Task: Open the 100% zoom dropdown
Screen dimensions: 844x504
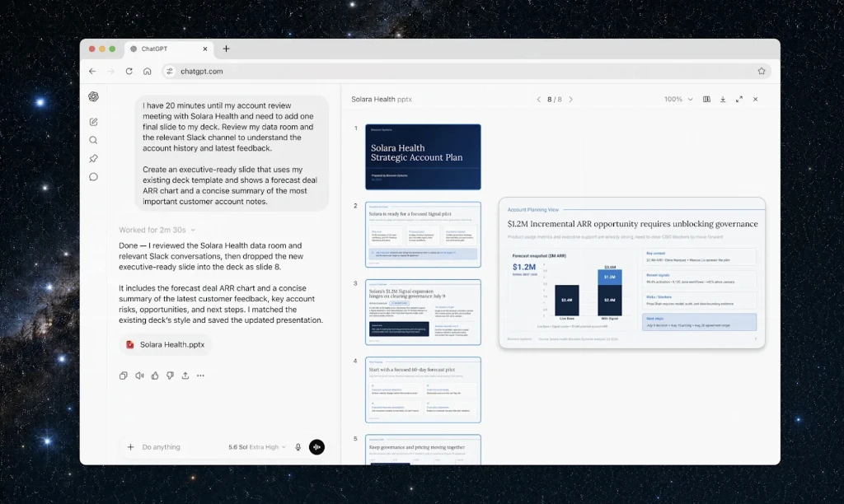Action: point(678,100)
